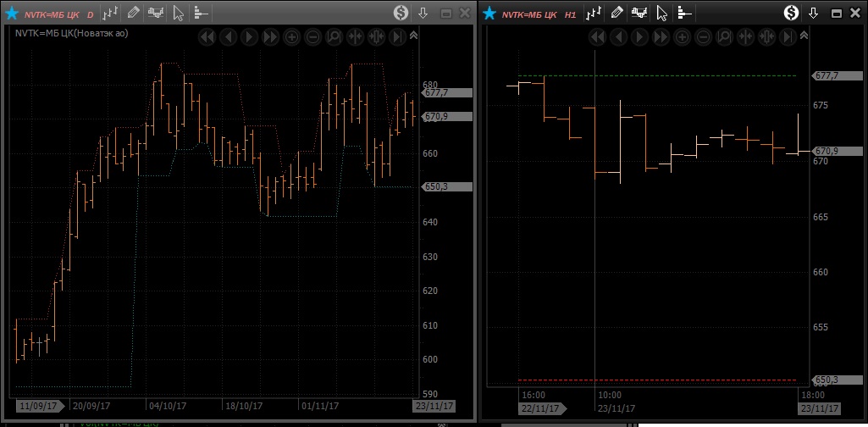Step daily chart forward one bar
The height and width of the screenshot is (427, 868).
tap(250, 37)
